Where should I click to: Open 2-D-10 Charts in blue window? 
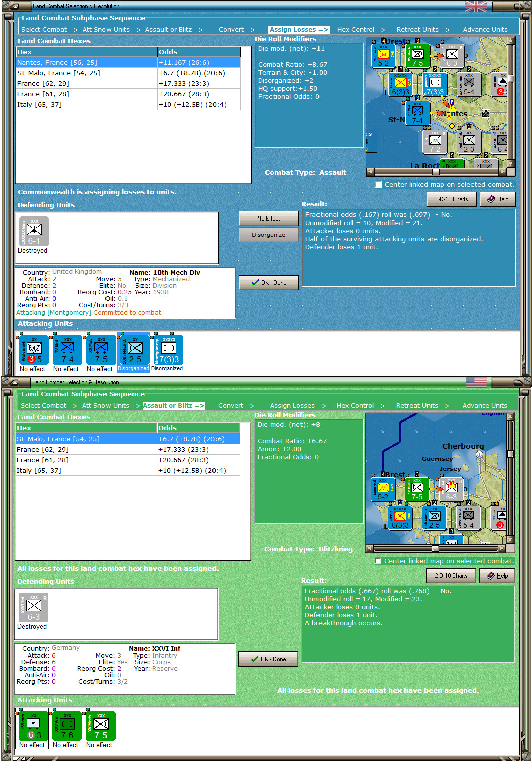click(x=451, y=199)
